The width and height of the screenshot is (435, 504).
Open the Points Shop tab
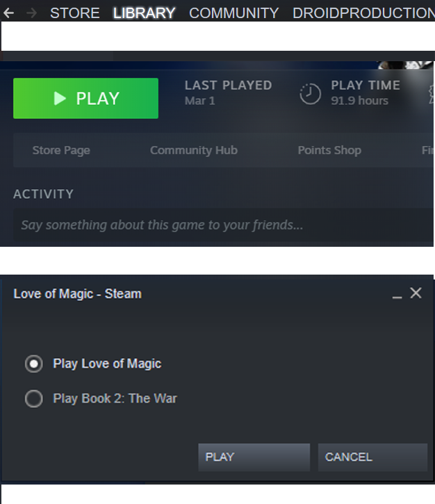tap(329, 150)
